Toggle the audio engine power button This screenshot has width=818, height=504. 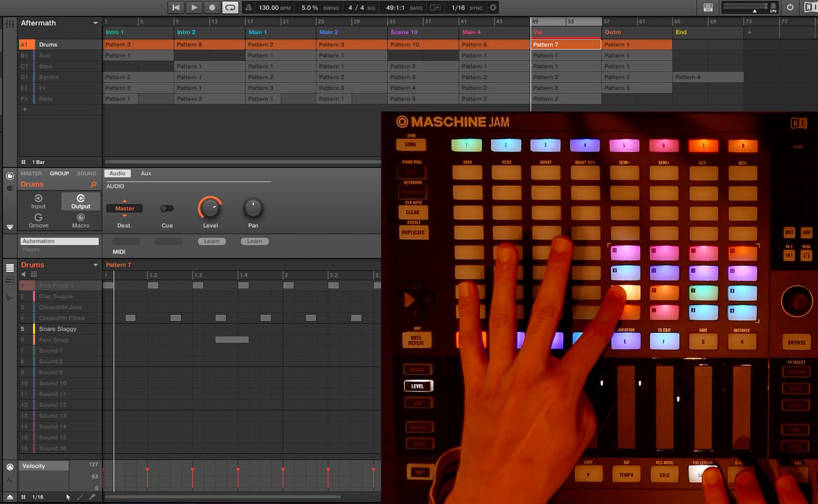coord(790,7)
